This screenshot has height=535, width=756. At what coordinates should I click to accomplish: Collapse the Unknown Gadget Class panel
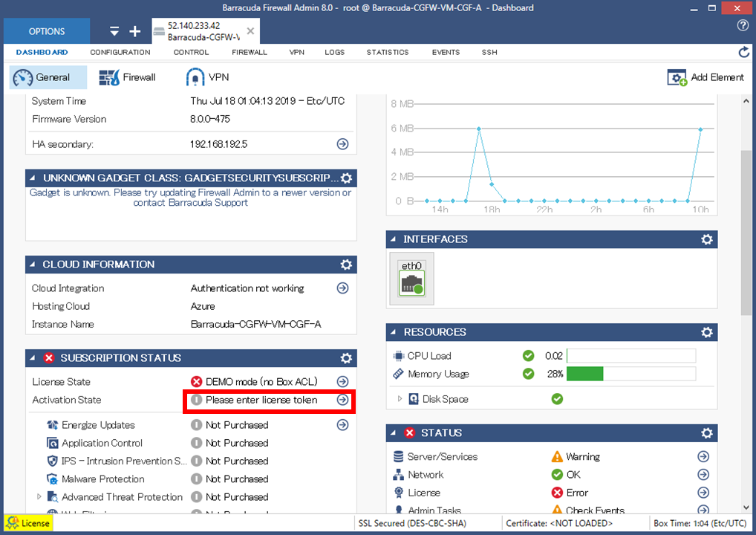tap(32, 178)
